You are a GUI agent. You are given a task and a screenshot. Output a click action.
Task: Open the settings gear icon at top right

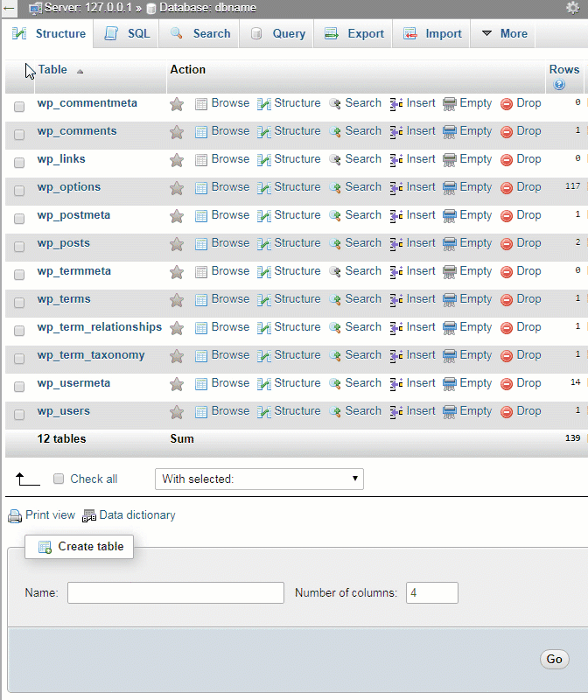pyautogui.click(x=573, y=8)
